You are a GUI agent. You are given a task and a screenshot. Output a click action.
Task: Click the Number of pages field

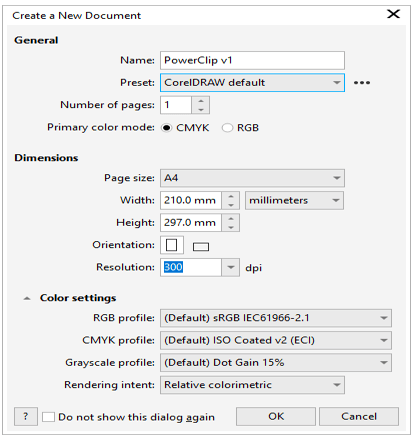click(x=176, y=105)
